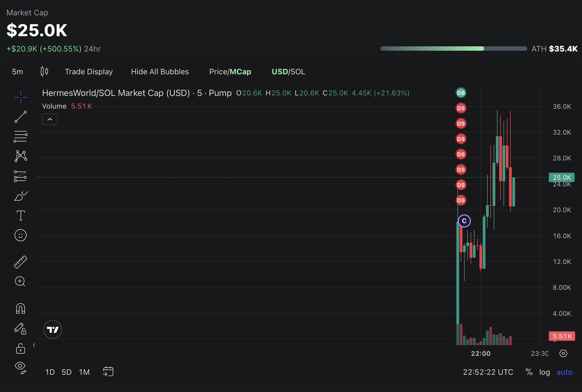Image resolution: width=582 pixels, height=392 pixels.
Task: Select the zoom in tool
Action: pyautogui.click(x=20, y=282)
